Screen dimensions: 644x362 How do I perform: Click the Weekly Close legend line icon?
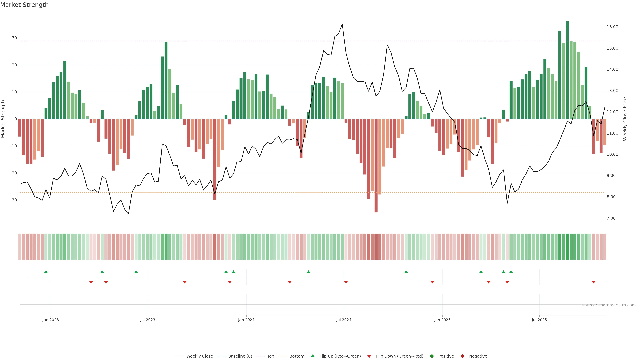pos(179,356)
